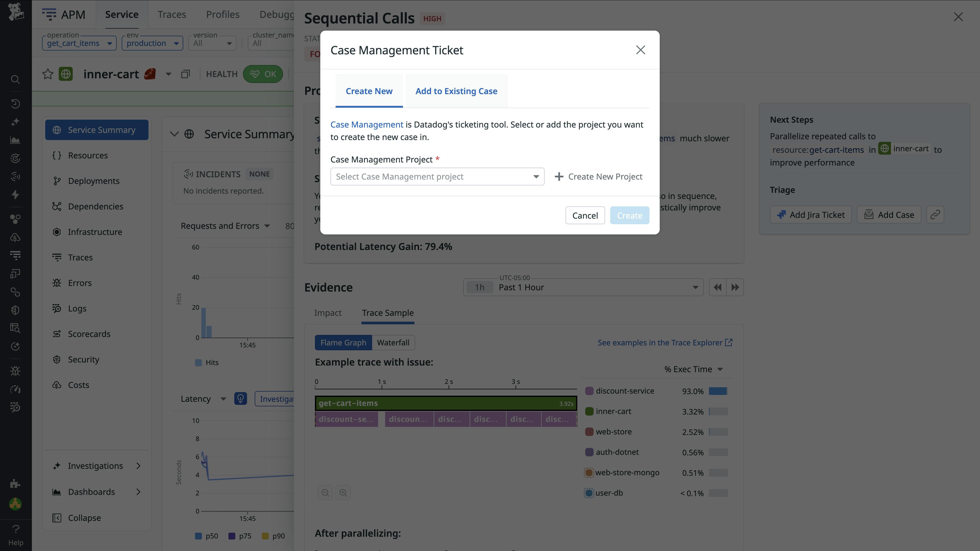Click the share link icon in the Triage panel

click(936, 215)
